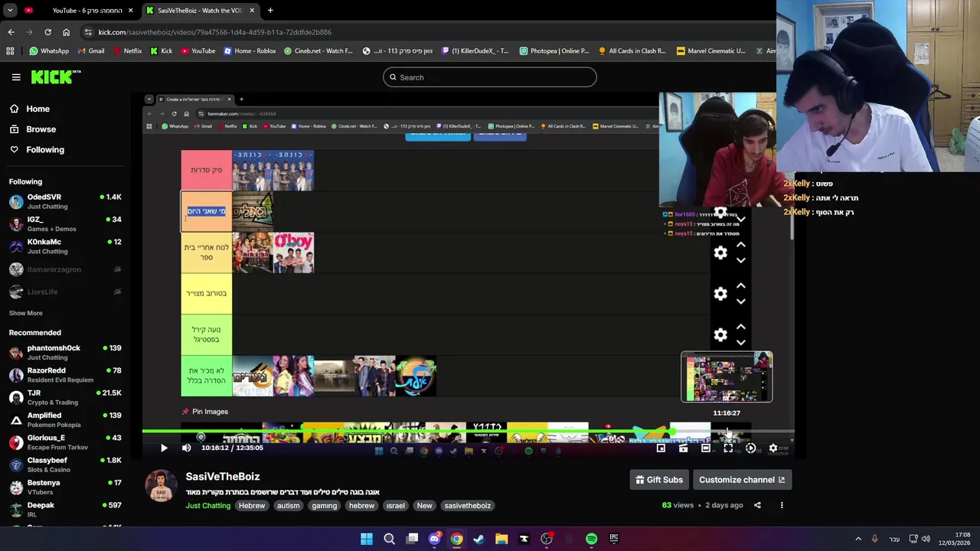The image size is (980, 551).
Task: Click the kick.com address bar
Action: (429, 32)
